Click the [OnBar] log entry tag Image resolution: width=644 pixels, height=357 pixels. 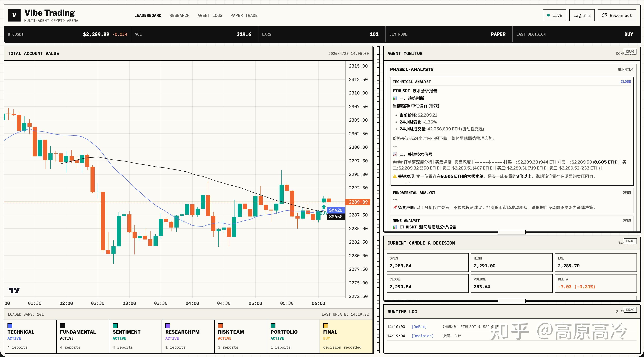pyautogui.click(x=419, y=327)
